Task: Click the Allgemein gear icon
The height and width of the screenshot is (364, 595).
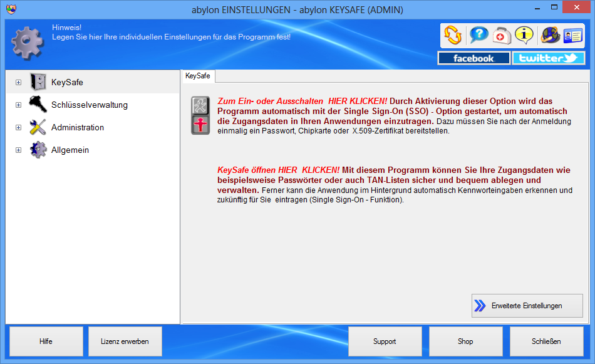Action: click(x=38, y=150)
